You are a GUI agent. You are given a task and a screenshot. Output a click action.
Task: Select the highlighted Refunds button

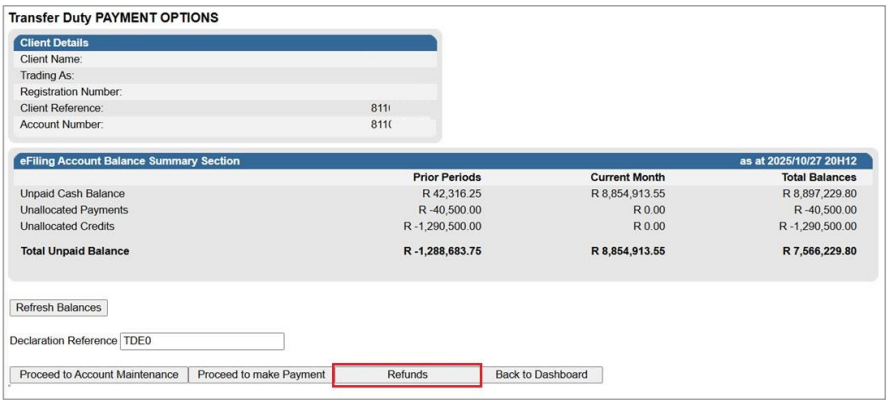(x=407, y=375)
